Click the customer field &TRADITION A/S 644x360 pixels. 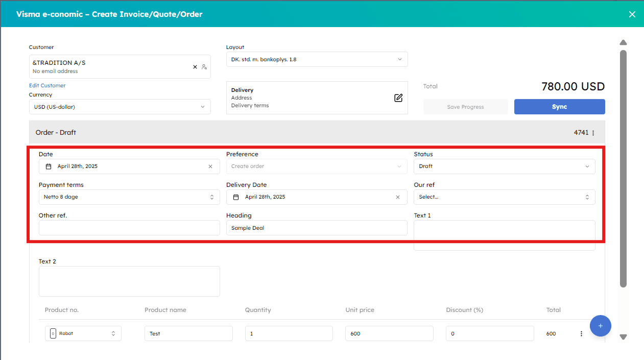pyautogui.click(x=120, y=66)
